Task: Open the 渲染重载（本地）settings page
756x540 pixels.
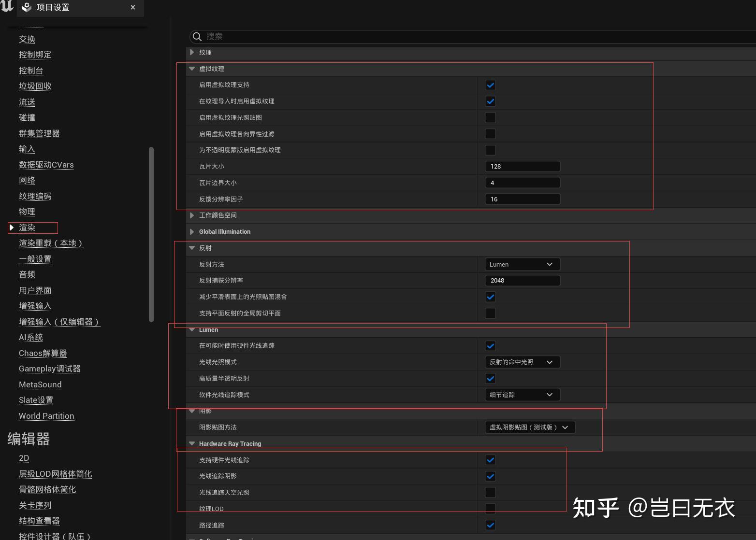Action: [51, 243]
